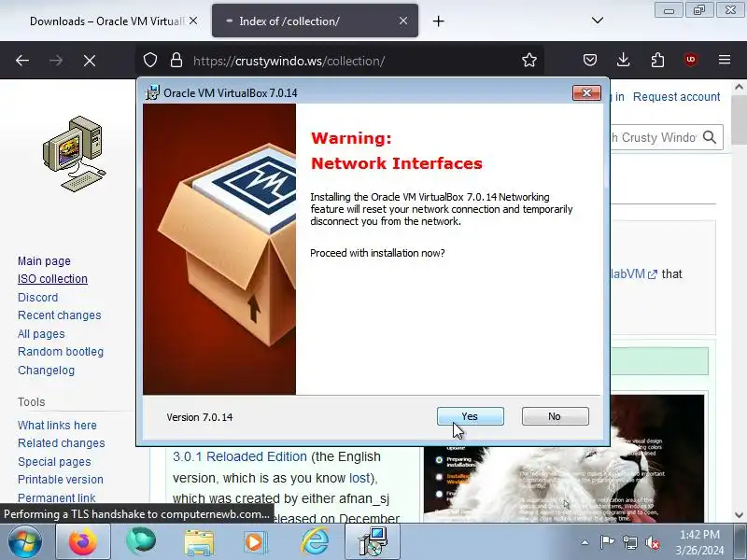The width and height of the screenshot is (747, 560).
Task: Open the Firefox downloads panel
Action: coord(623,60)
